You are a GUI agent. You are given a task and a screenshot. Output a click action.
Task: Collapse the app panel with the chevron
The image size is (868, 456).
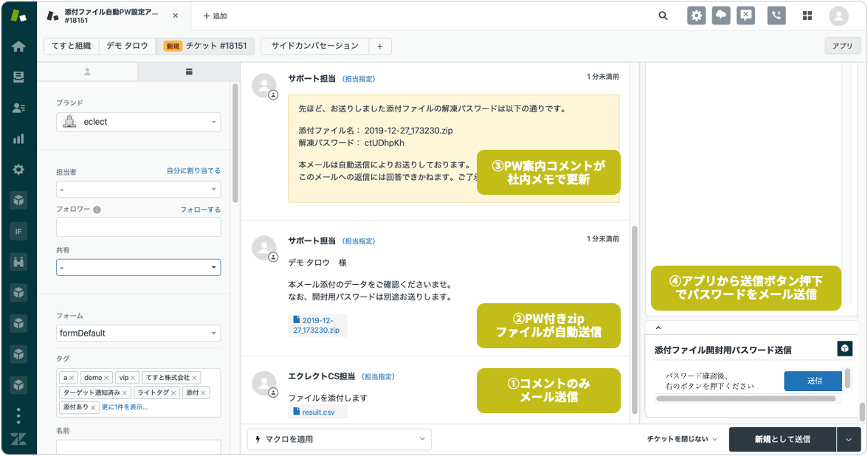(658, 328)
